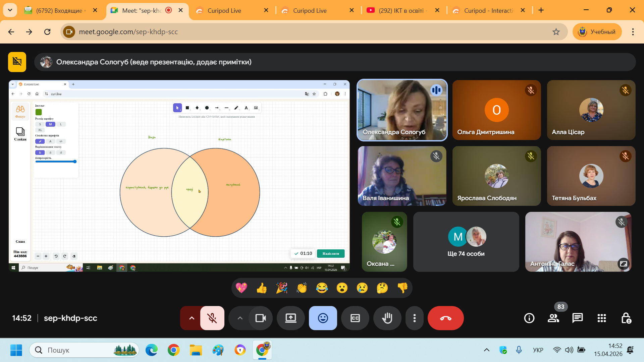Open meeting details info icon
This screenshot has width=644, height=362.
(529, 318)
